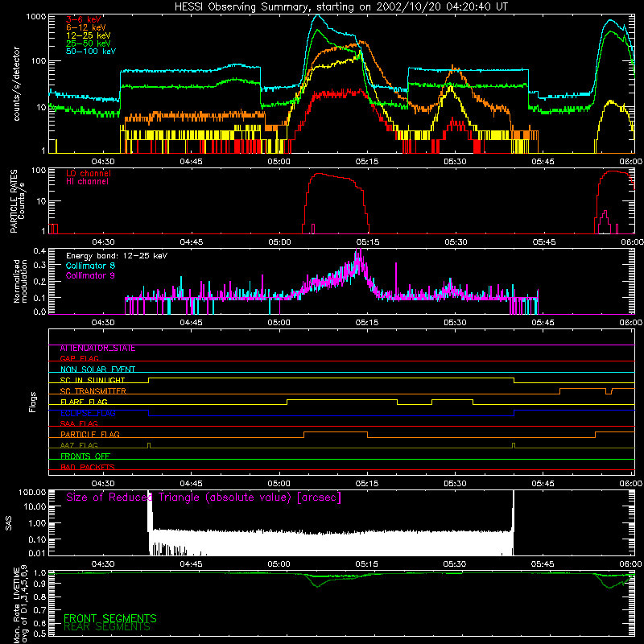Click the SC_TRANSMITTER flag label
Image resolution: width=644 pixels, height=644 pixels.
(x=93, y=391)
